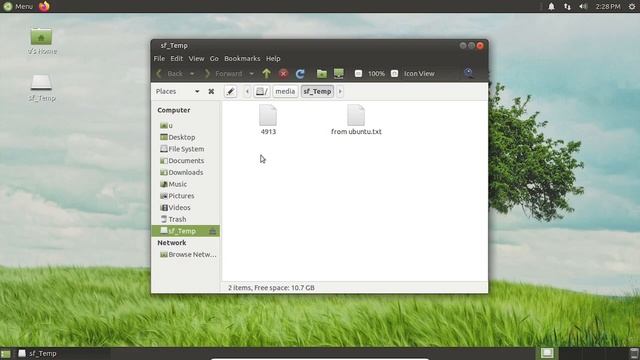This screenshot has height=360, width=640.
Task: Toggle location text entry with the pencil
Action: 231,91
